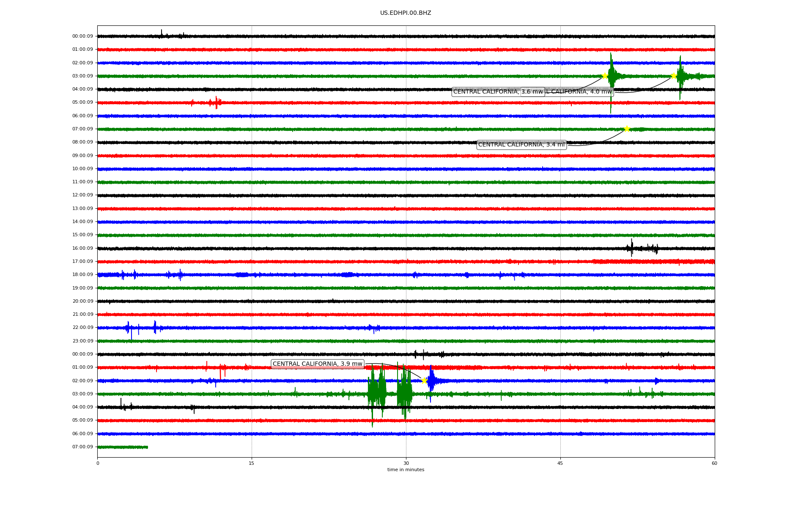Click the 45 minute tick label
The width and height of the screenshot is (812, 508).
coord(560,463)
